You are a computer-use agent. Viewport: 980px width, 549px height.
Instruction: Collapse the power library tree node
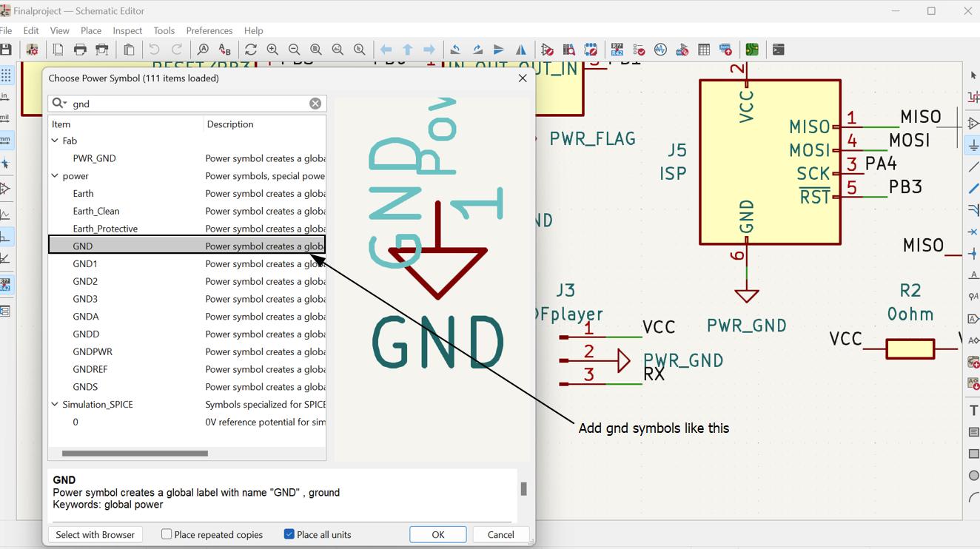(55, 176)
